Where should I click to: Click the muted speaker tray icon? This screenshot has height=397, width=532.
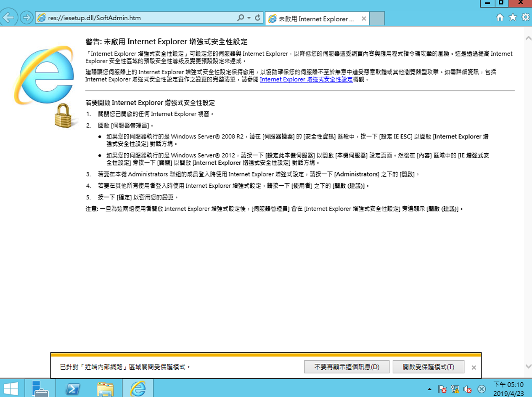[x=467, y=389]
